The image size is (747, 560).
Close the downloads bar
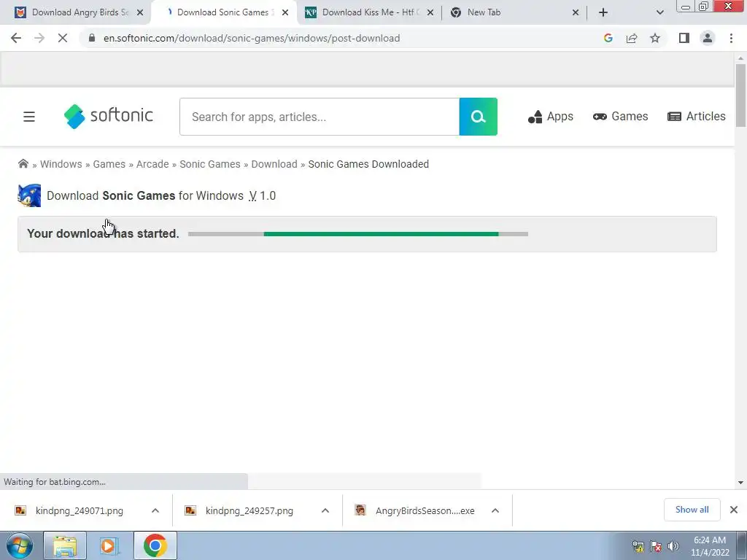click(734, 510)
